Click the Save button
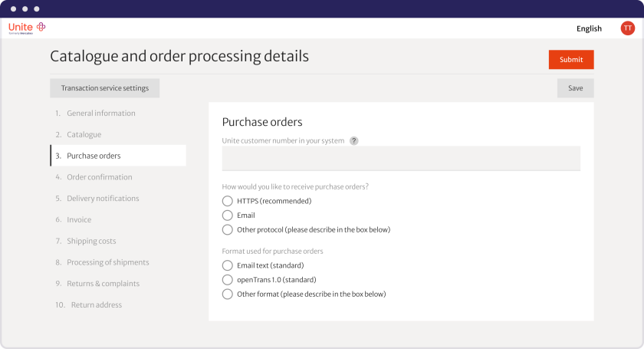 click(x=575, y=88)
